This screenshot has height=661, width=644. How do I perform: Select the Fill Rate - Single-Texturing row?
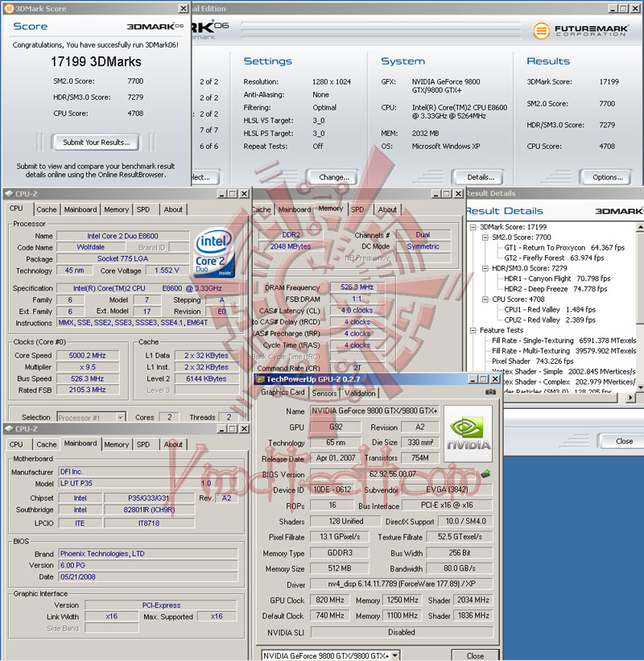(x=563, y=341)
